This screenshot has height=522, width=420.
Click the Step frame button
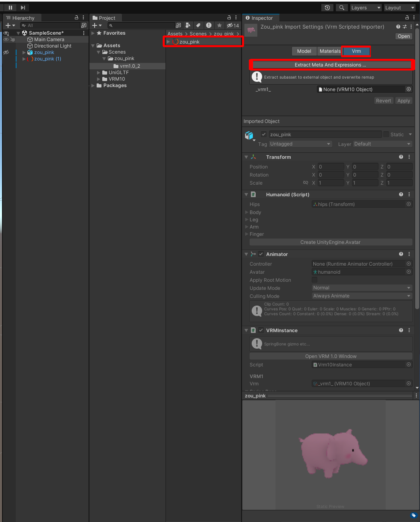pyautogui.click(x=23, y=8)
